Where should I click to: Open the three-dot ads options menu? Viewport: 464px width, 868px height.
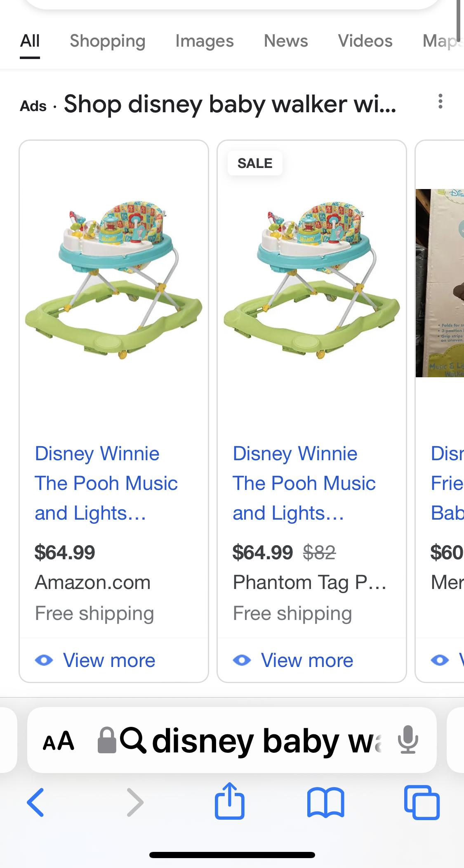440,102
